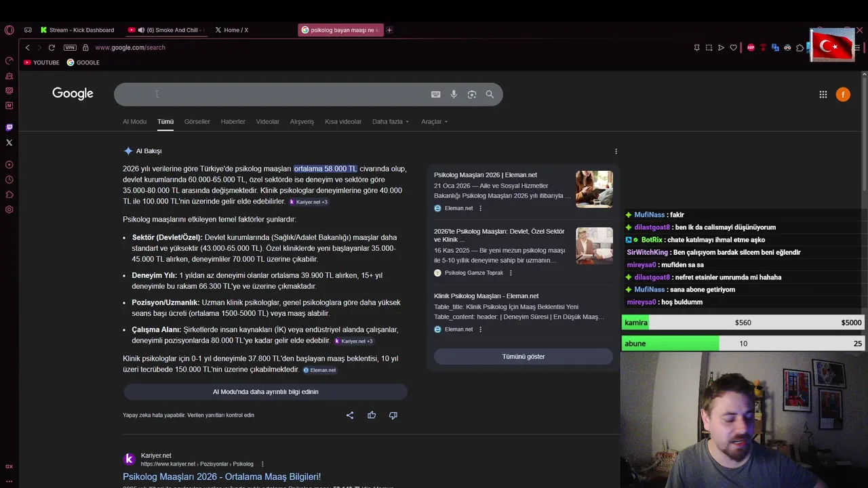Open Kariyer.net +3 source chip in first paragraph
Screen dimensions: 868x488
[x=309, y=202]
